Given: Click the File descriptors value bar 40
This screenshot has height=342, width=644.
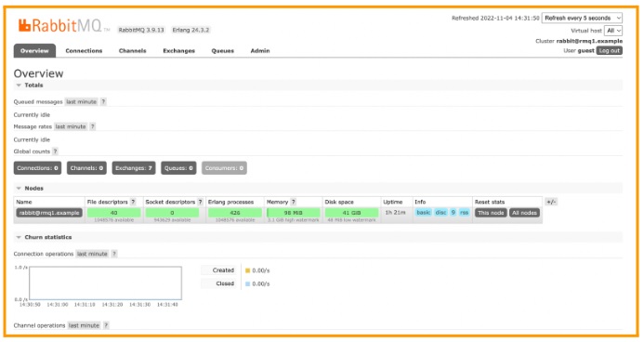Looking at the screenshot, I should tap(113, 213).
